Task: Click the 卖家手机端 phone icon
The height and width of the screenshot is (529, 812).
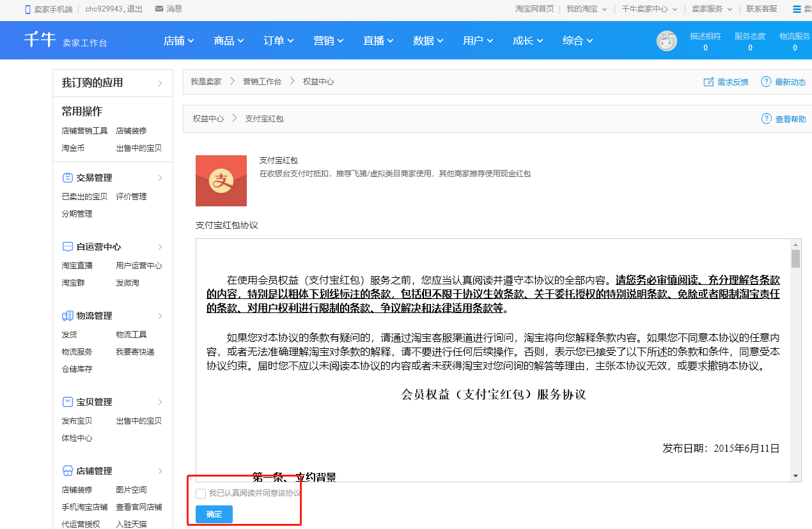Action: pos(27,9)
